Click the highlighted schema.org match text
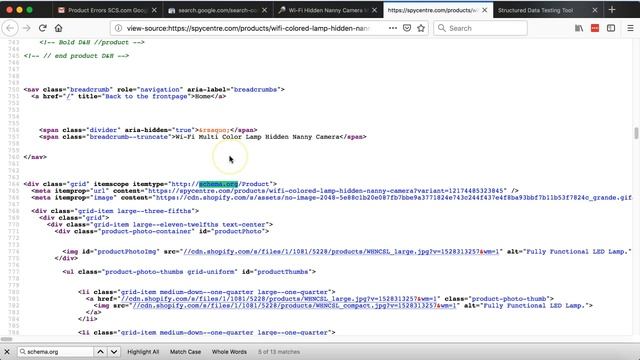 pos(218,184)
